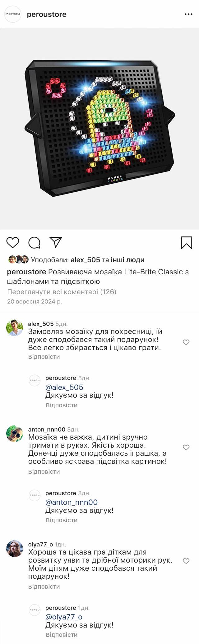This screenshot has width=199, height=644.
Task: Open olya77_o's profile picture
Action: (15, 549)
